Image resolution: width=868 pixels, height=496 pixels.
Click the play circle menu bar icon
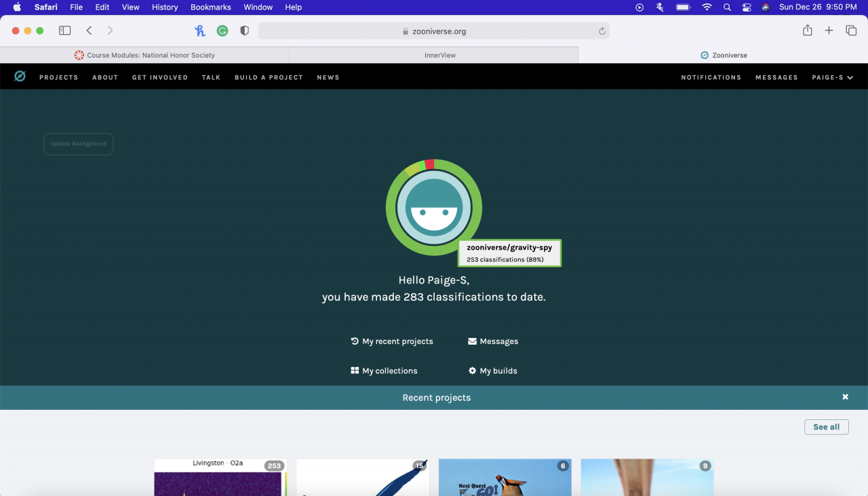(639, 7)
